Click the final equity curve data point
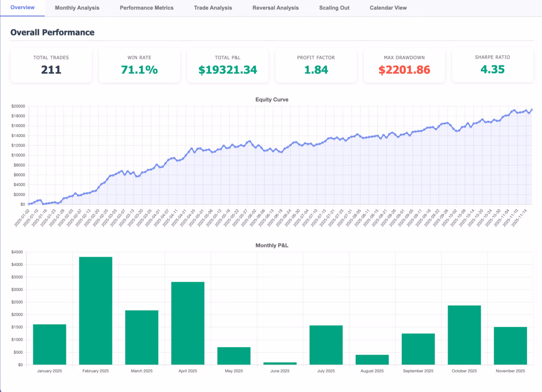Screen dimensions: 542x392 point(532,110)
